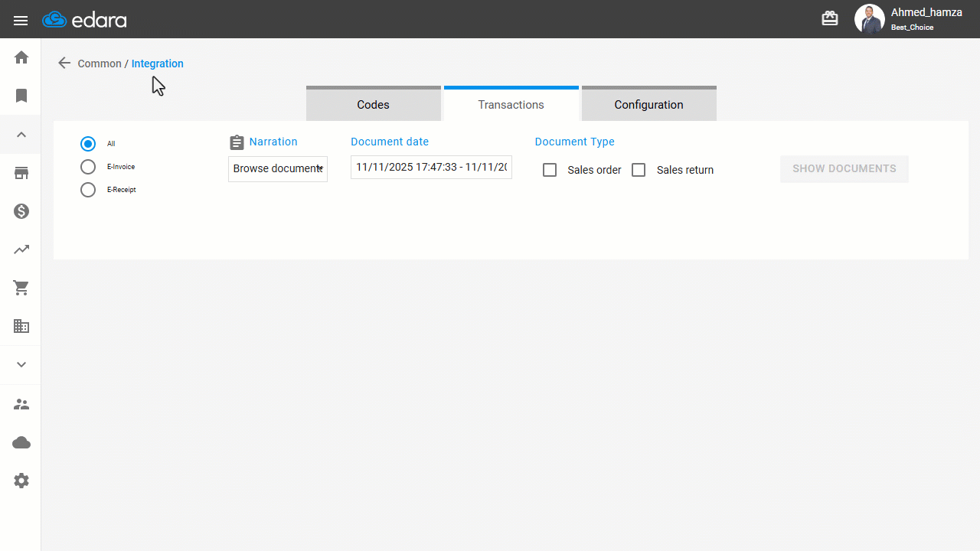Open the trending chart icon in sidebar

21,249
